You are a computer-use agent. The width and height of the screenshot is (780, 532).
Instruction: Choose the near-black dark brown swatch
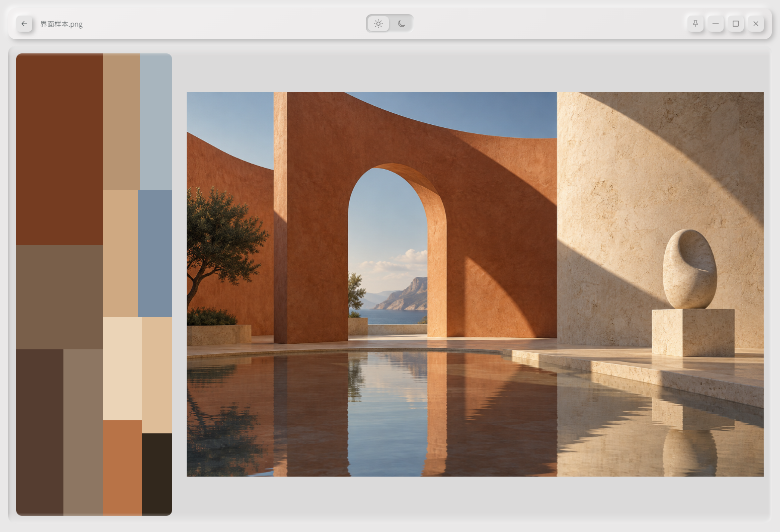pos(157,474)
